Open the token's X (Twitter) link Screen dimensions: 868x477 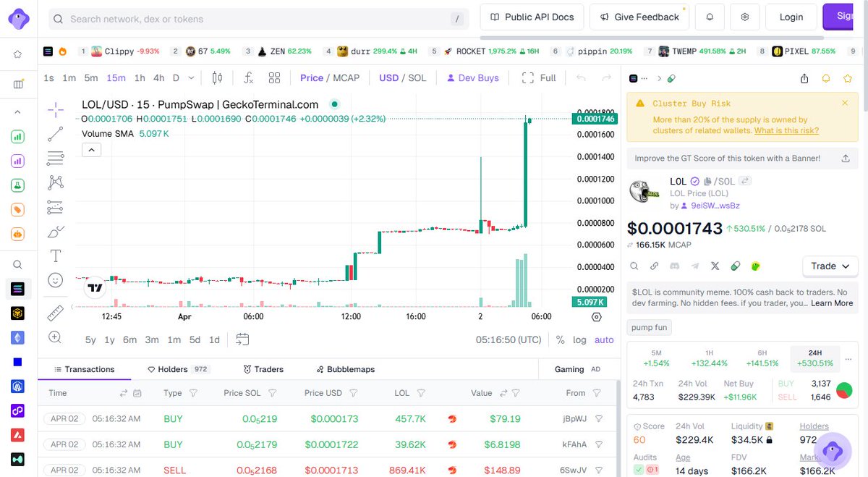(x=715, y=266)
